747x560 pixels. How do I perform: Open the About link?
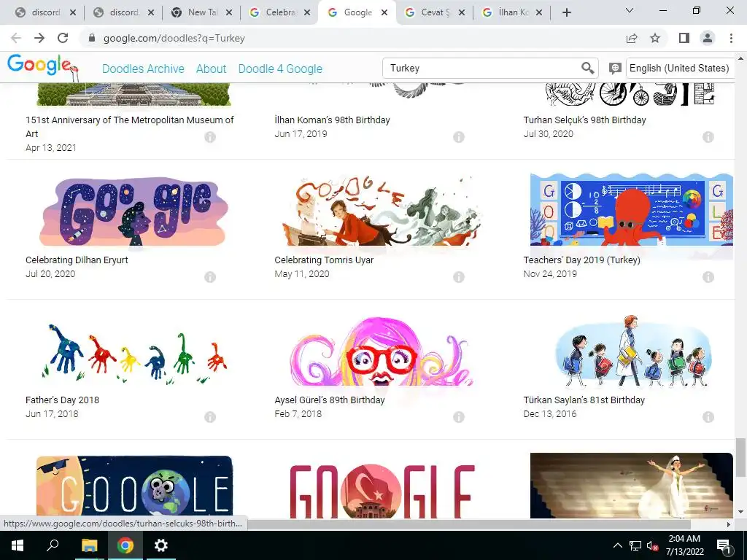tap(211, 69)
